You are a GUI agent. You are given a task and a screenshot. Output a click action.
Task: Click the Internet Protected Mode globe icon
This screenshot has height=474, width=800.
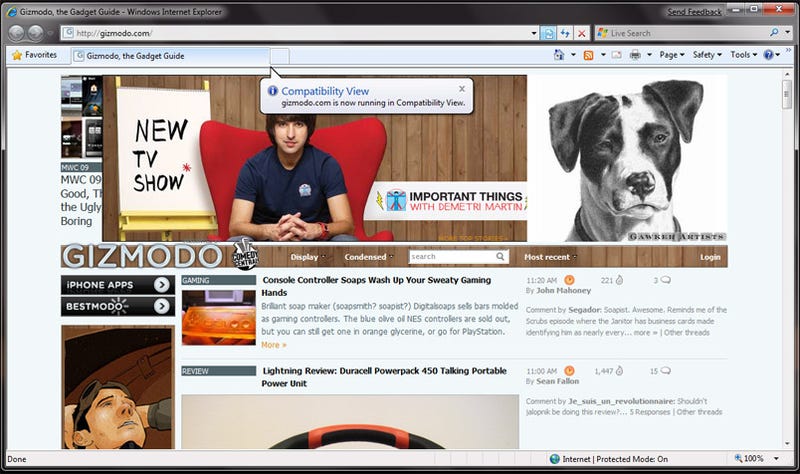point(555,459)
